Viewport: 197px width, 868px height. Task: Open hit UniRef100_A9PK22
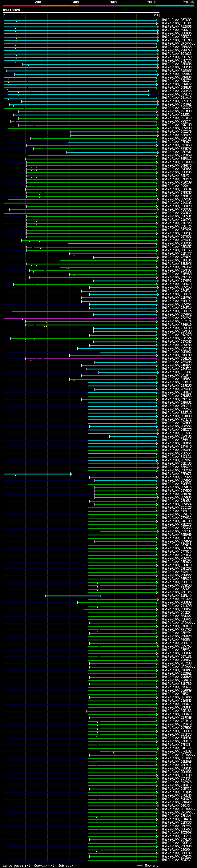coord(177,37)
